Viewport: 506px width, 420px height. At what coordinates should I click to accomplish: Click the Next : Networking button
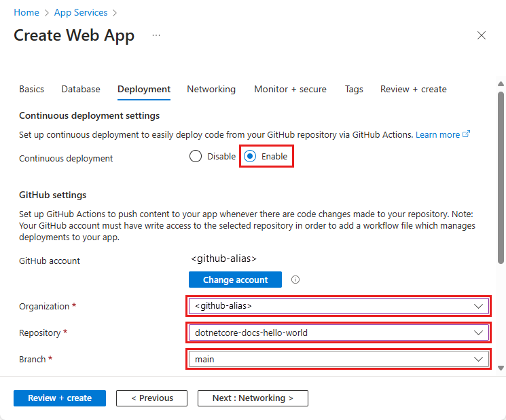pyautogui.click(x=253, y=398)
